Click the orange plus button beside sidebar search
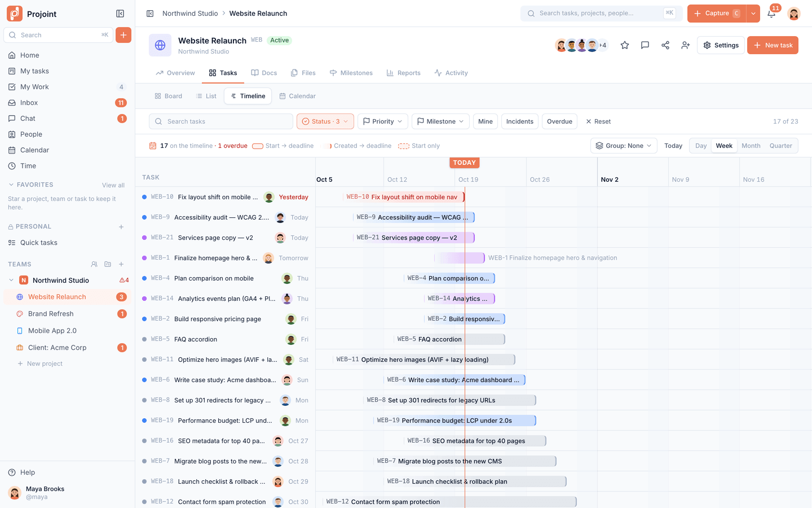 (123, 35)
